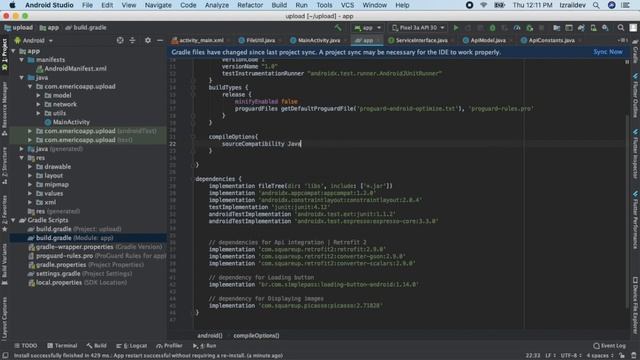Viewport: 640px width, 360px height.
Task: Open the Refactor menu
Action: click(250, 5)
